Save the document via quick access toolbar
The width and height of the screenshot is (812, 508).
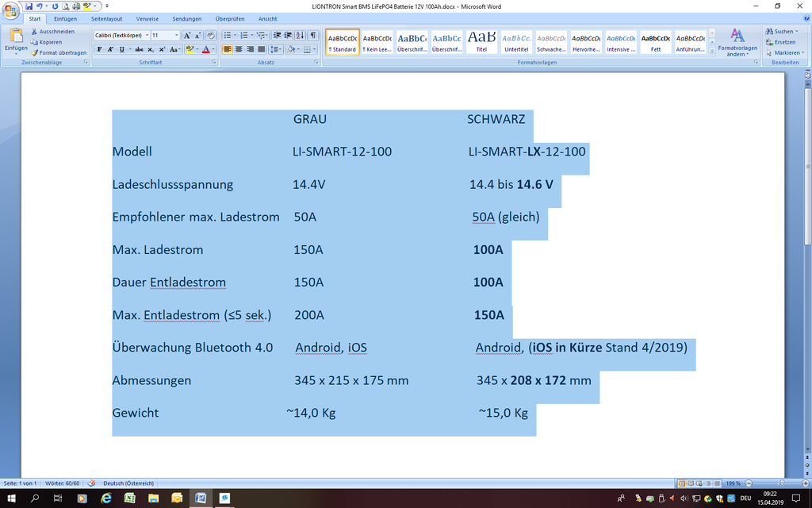29,6
